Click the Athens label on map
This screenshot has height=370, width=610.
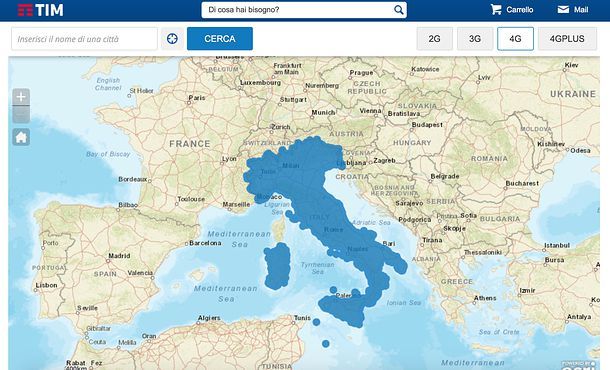(x=485, y=298)
